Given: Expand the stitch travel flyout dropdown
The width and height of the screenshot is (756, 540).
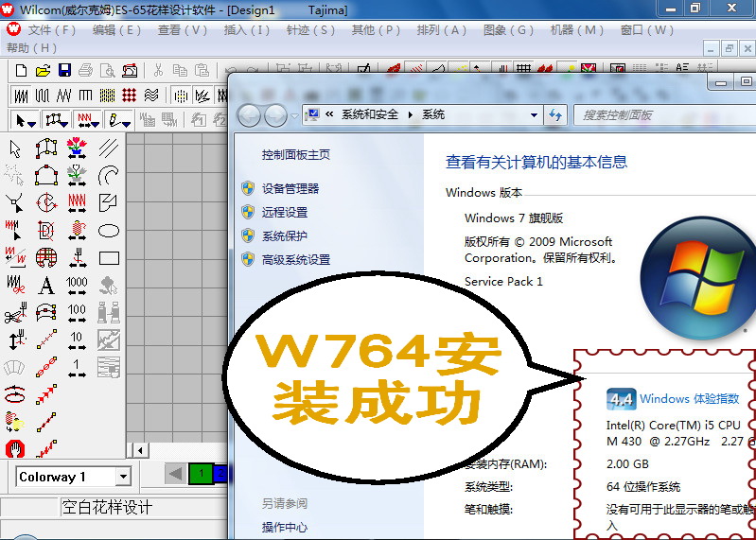Looking at the screenshot, I should tap(96, 124).
